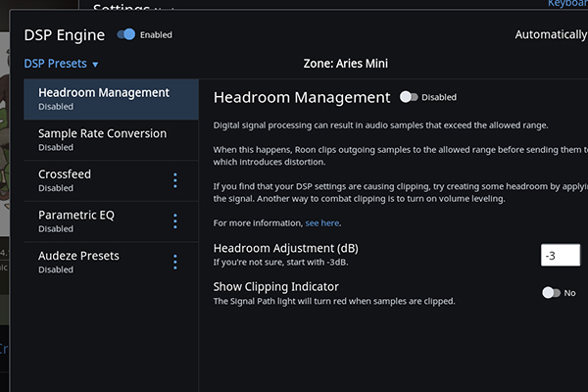The width and height of the screenshot is (588, 392).
Task: Click the Zone: Aries Mini label
Action: point(347,64)
